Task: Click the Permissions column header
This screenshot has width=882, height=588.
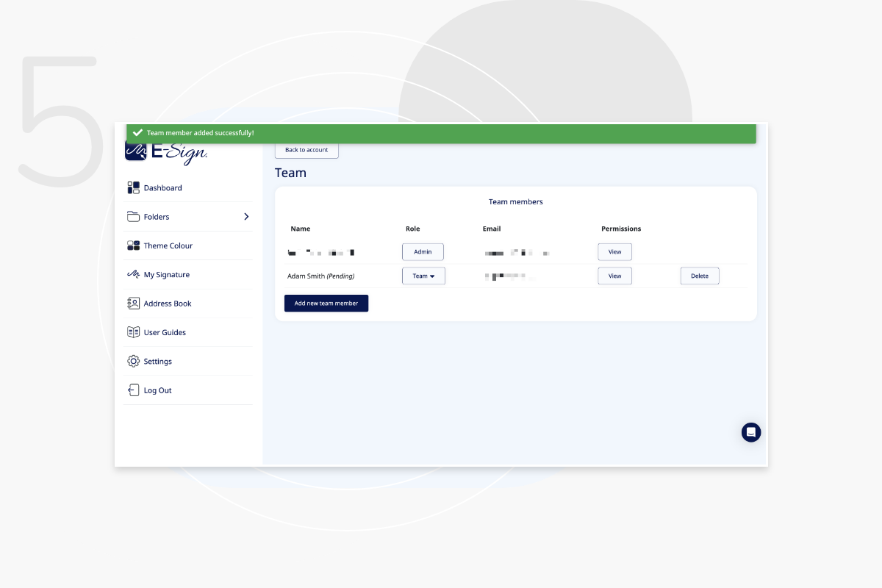Action: click(621, 229)
